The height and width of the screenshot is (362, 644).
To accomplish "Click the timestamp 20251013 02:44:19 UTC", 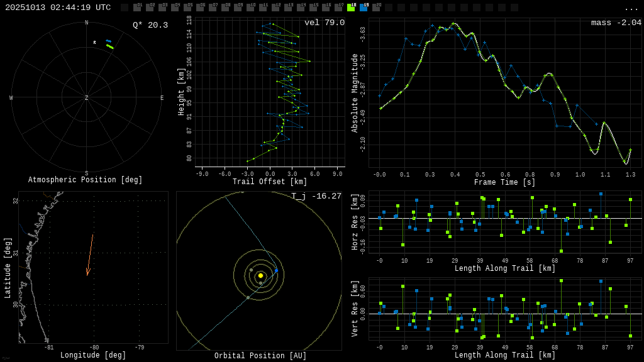I will (x=58, y=8).
